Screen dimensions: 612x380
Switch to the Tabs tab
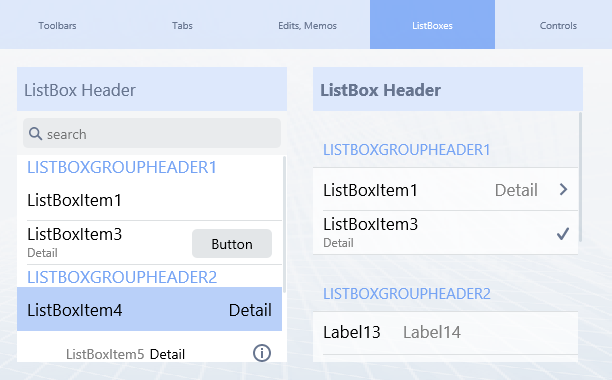click(182, 25)
